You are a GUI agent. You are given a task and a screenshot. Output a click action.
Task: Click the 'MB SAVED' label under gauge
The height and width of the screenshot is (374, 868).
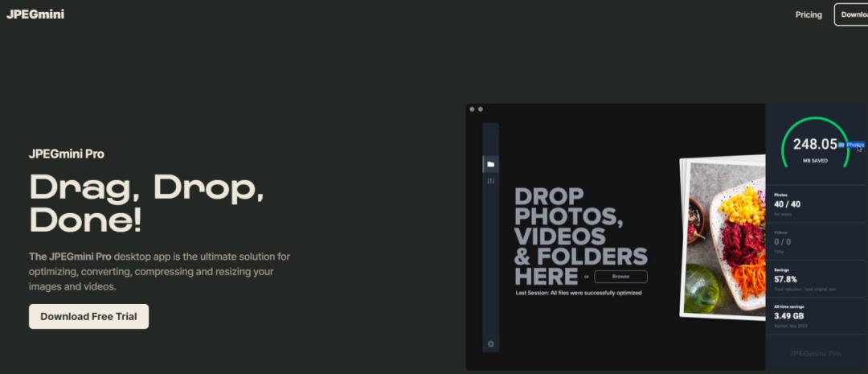point(815,161)
